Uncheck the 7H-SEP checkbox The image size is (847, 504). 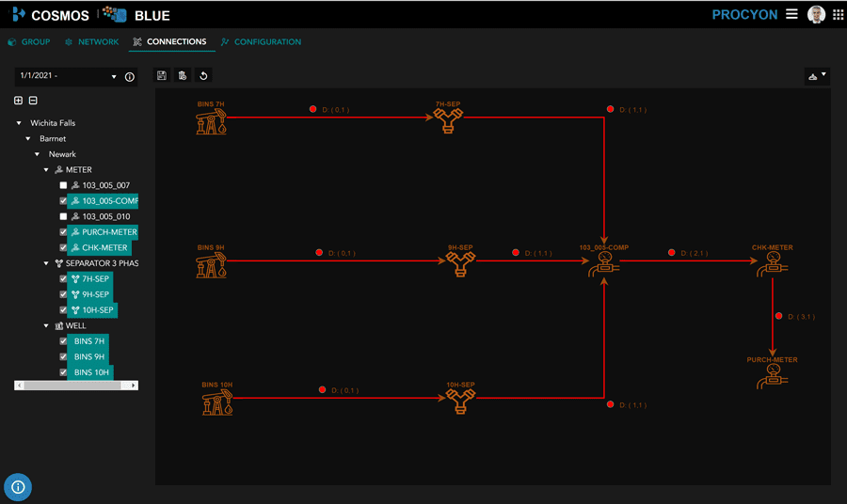pos(63,279)
